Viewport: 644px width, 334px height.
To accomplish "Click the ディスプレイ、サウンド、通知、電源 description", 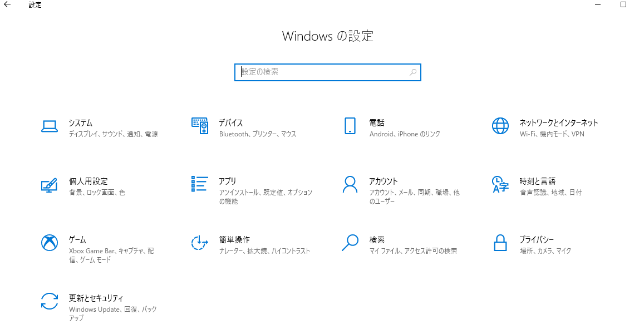I will (x=114, y=134).
